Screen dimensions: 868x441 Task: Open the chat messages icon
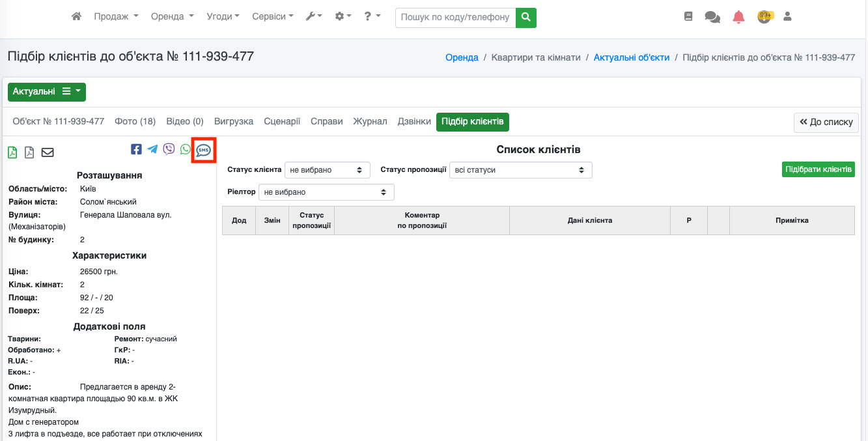pos(712,17)
